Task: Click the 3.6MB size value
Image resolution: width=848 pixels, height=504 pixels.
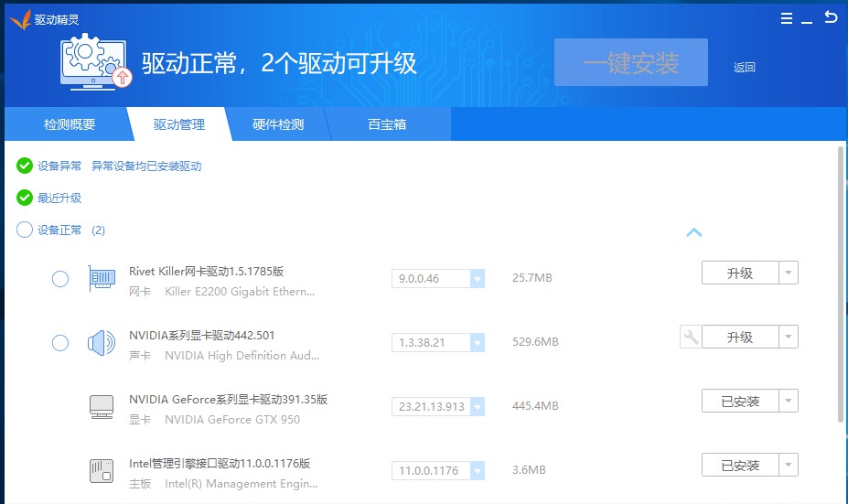Action: point(529,470)
